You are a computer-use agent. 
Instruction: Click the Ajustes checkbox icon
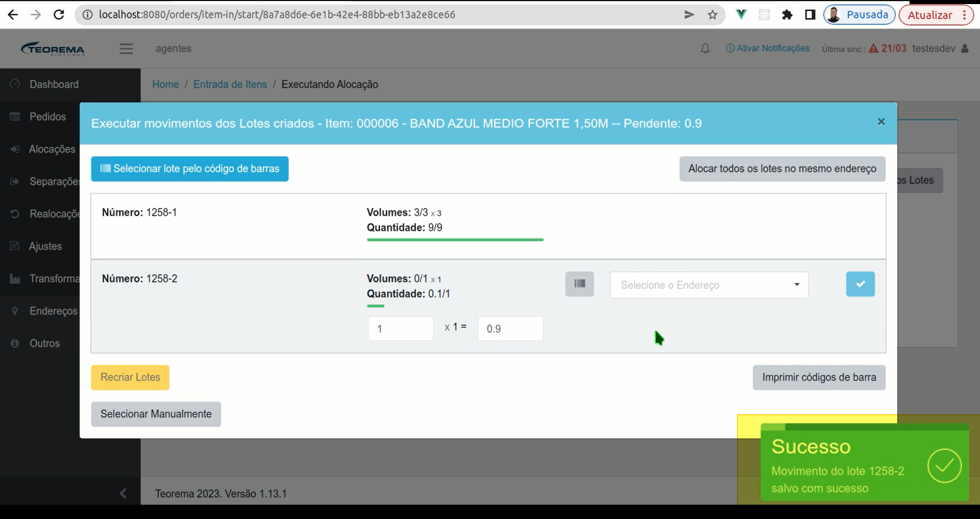[15, 246]
